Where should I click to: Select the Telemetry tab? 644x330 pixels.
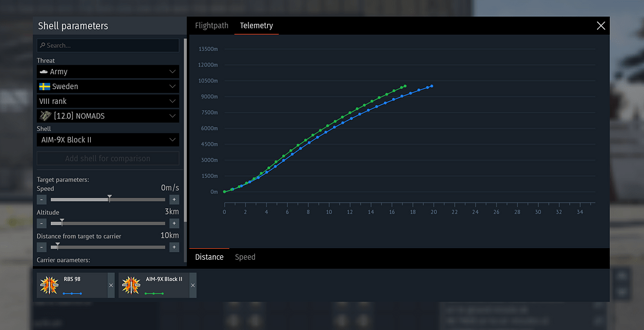tap(256, 26)
